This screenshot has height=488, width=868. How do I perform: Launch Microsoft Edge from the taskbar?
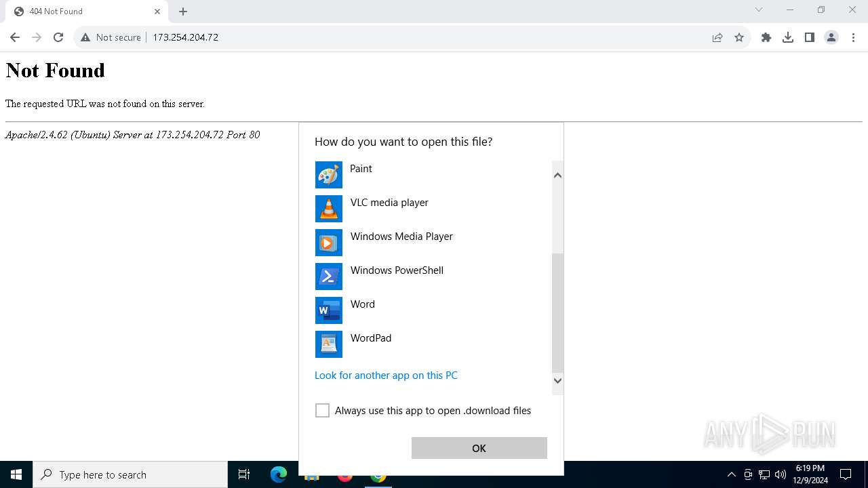(x=279, y=474)
